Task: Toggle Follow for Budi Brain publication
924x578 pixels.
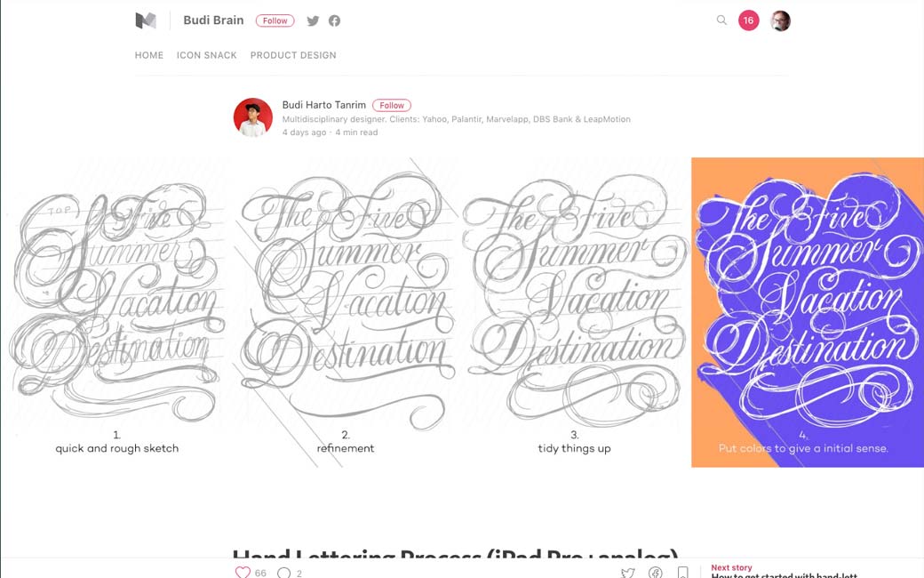Action: click(x=275, y=20)
